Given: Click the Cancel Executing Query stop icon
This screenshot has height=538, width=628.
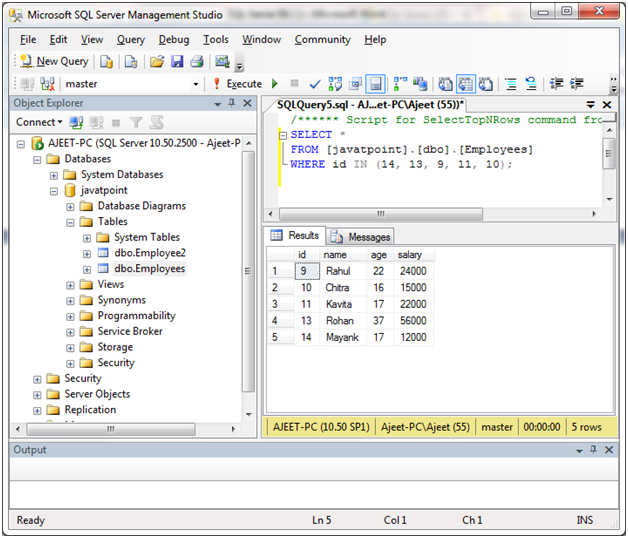Looking at the screenshot, I should (294, 83).
